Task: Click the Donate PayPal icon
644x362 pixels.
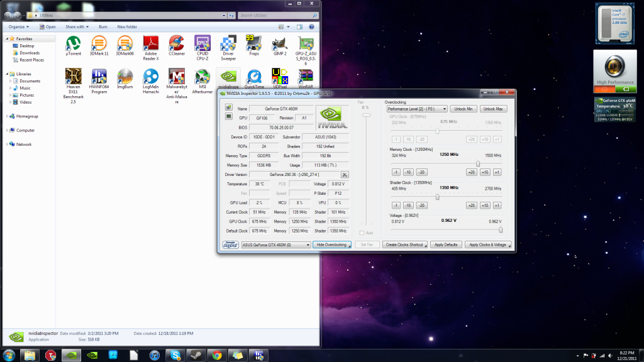Action: pyautogui.click(x=230, y=244)
